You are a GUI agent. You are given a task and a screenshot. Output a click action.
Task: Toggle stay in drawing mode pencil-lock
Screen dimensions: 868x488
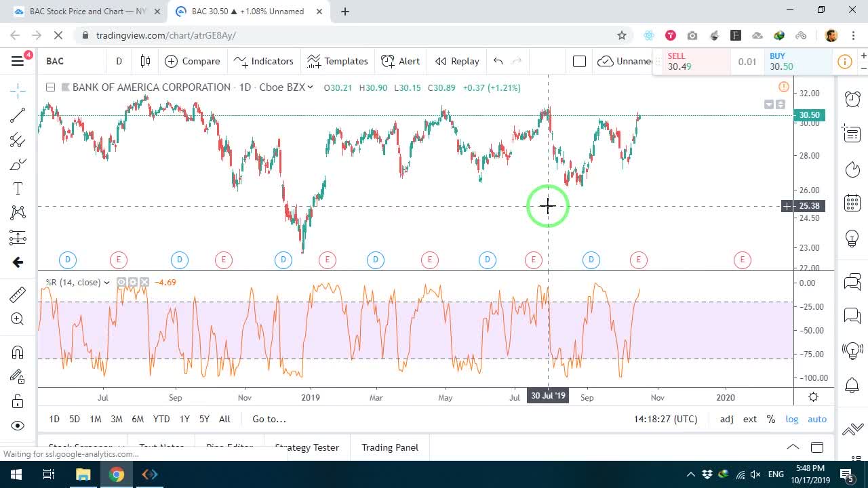18,377
